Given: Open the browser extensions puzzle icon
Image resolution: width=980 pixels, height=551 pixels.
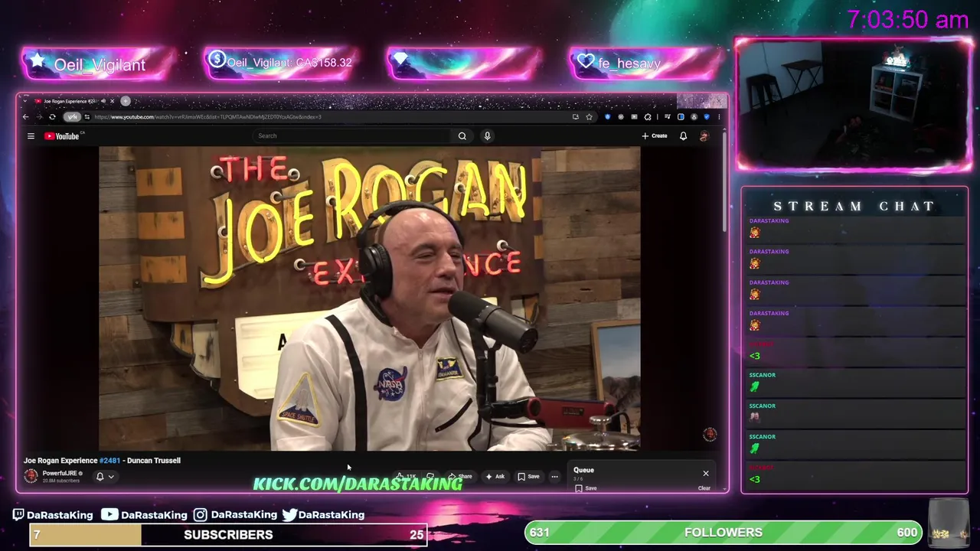Looking at the screenshot, I should [648, 117].
